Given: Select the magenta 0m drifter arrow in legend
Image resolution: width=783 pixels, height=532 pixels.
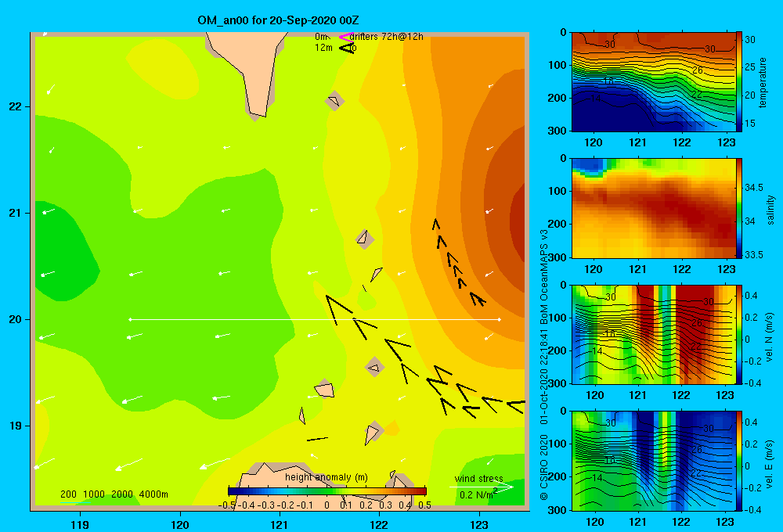Looking at the screenshot, I should tap(346, 37).
